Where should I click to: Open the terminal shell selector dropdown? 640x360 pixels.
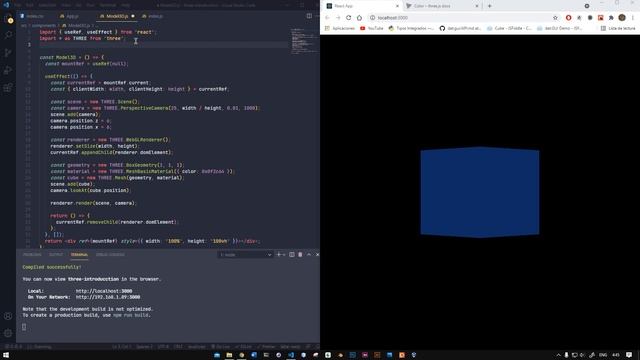(x=245, y=255)
